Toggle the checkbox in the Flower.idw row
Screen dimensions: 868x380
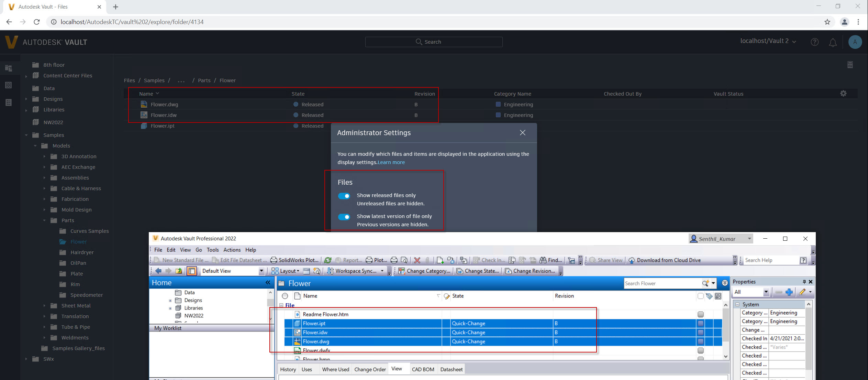pos(700,332)
